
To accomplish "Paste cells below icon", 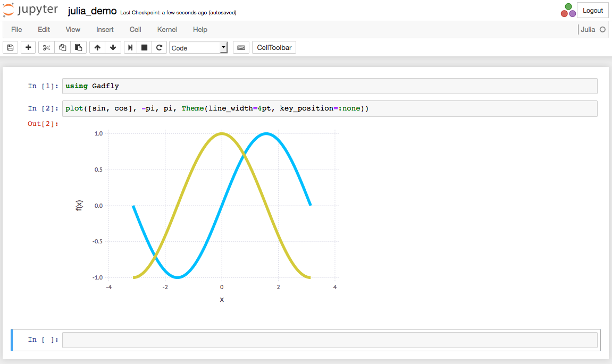I will click(78, 48).
